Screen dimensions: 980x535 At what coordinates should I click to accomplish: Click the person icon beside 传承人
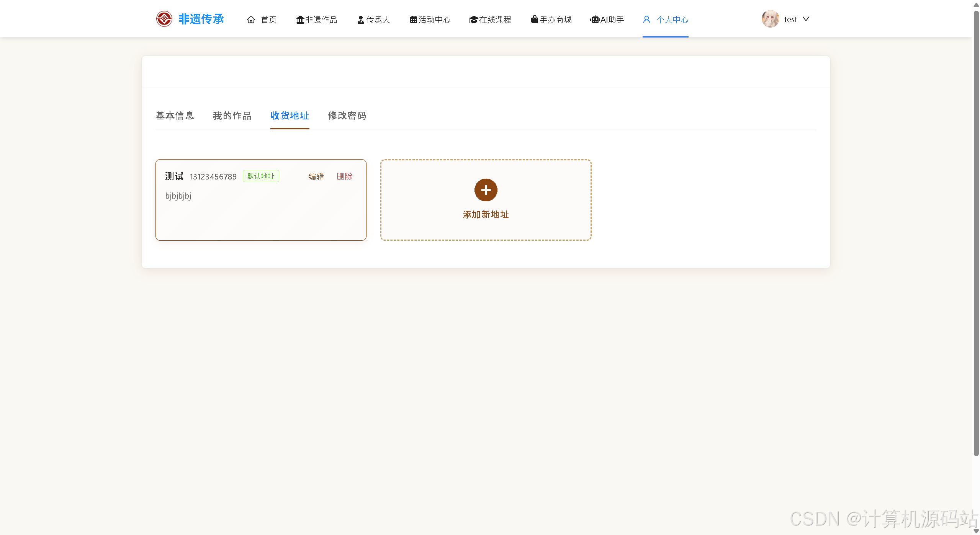[x=360, y=20]
